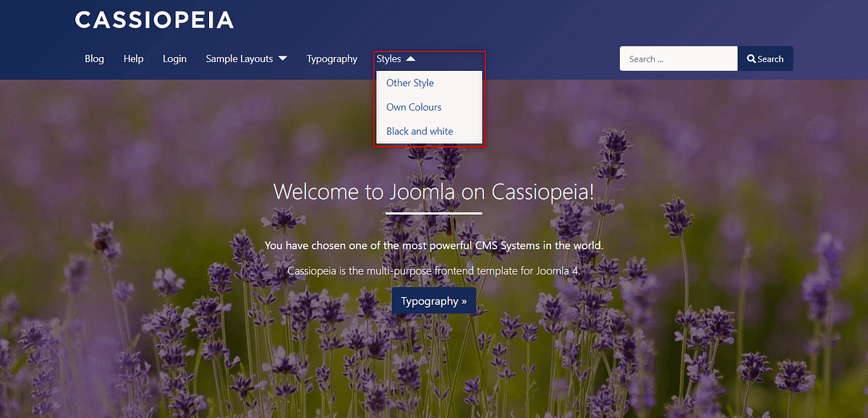Click the Sample Layouts chevron icon
Image resolution: width=868 pixels, height=418 pixels.
click(x=282, y=59)
